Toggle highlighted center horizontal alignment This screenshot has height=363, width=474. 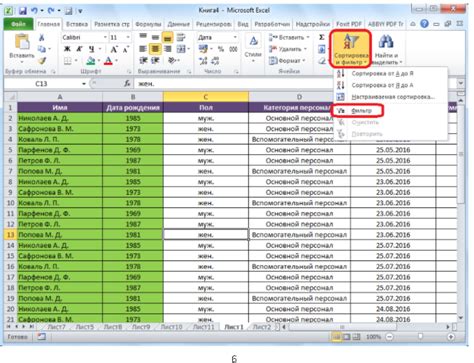155,49
